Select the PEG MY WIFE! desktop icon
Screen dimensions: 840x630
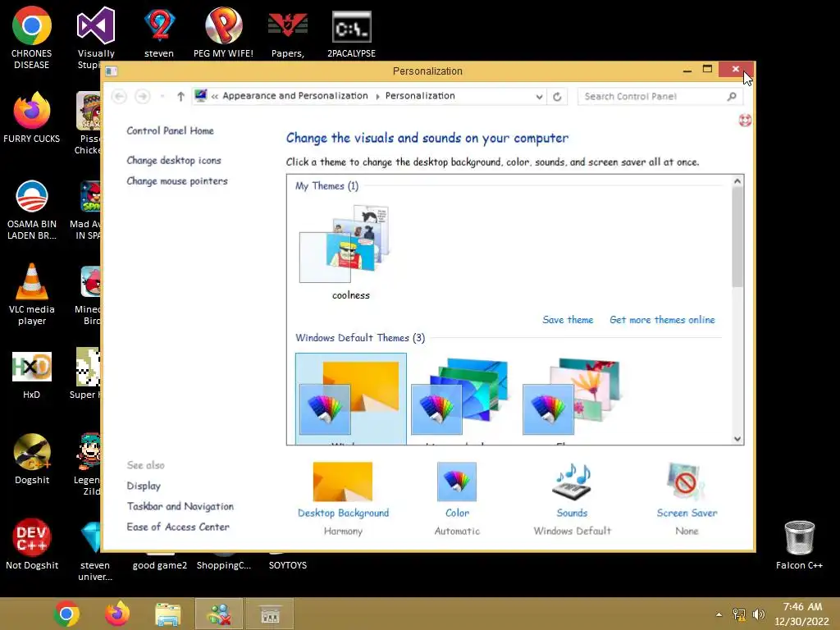223,32
